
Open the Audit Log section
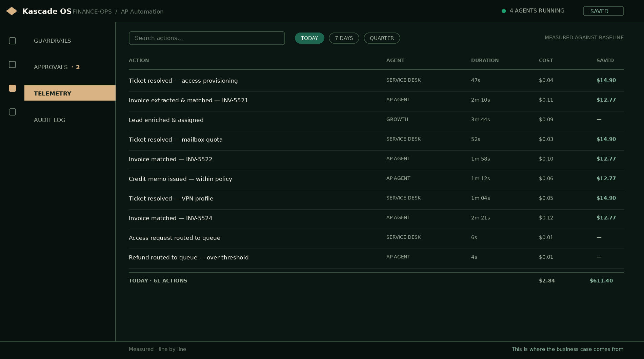(x=49, y=120)
